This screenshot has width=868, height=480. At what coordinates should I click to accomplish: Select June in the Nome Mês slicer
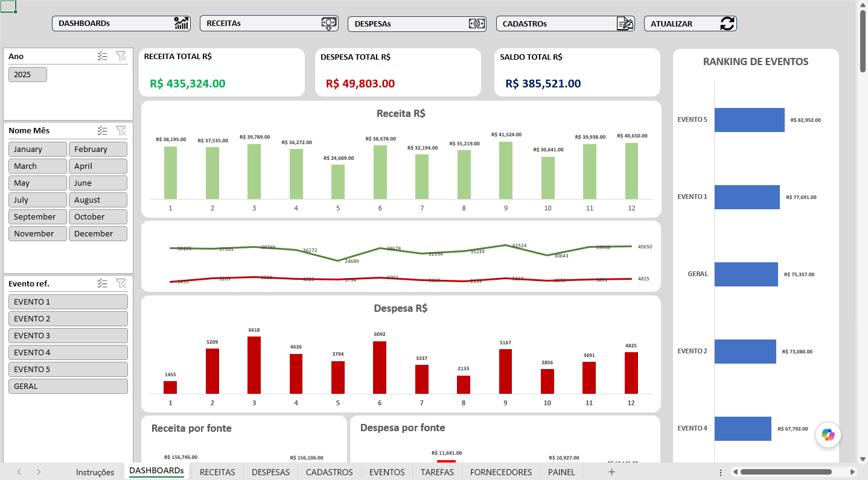98,183
